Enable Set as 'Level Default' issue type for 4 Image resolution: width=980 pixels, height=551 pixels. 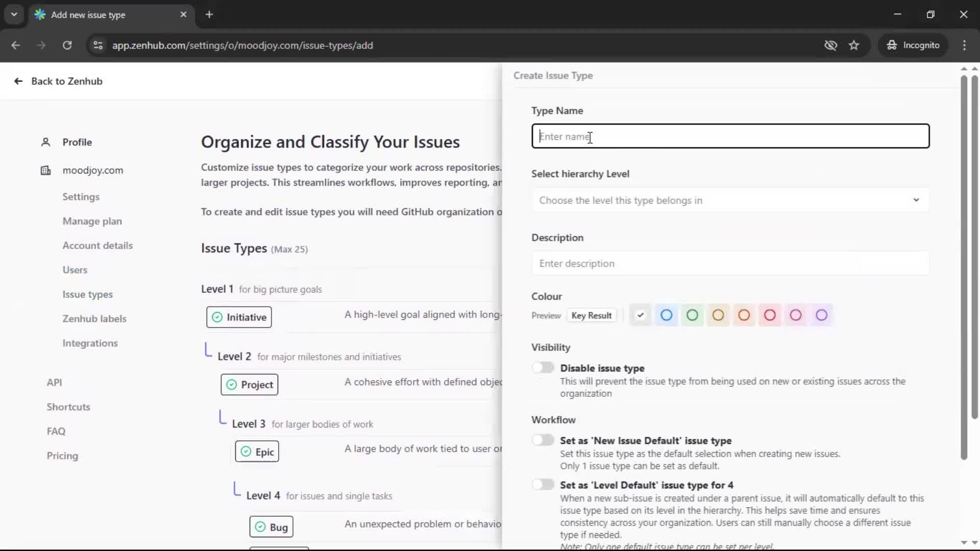pyautogui.click(x=543, y=484)
